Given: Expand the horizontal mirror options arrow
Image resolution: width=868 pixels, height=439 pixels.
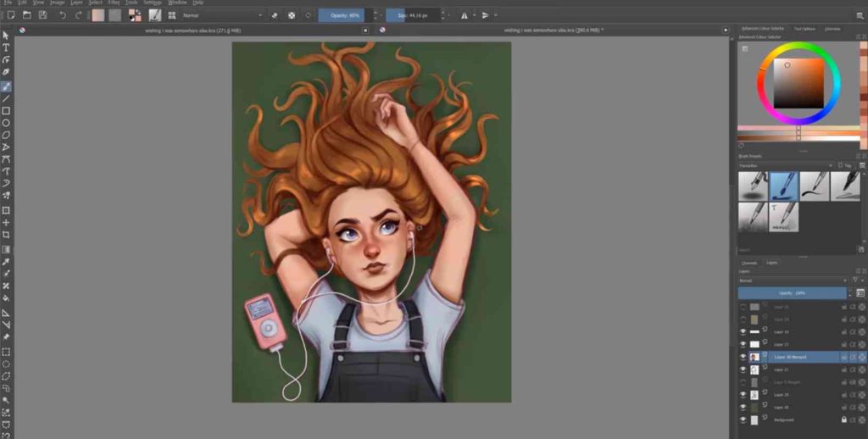Looking at the screenshot, I should pos(474,15).
